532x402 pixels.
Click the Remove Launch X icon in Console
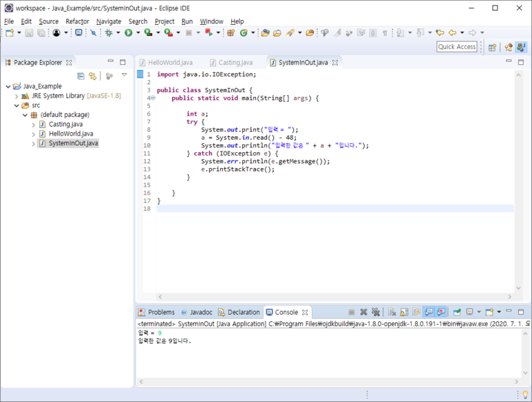(x=363, y=312)
